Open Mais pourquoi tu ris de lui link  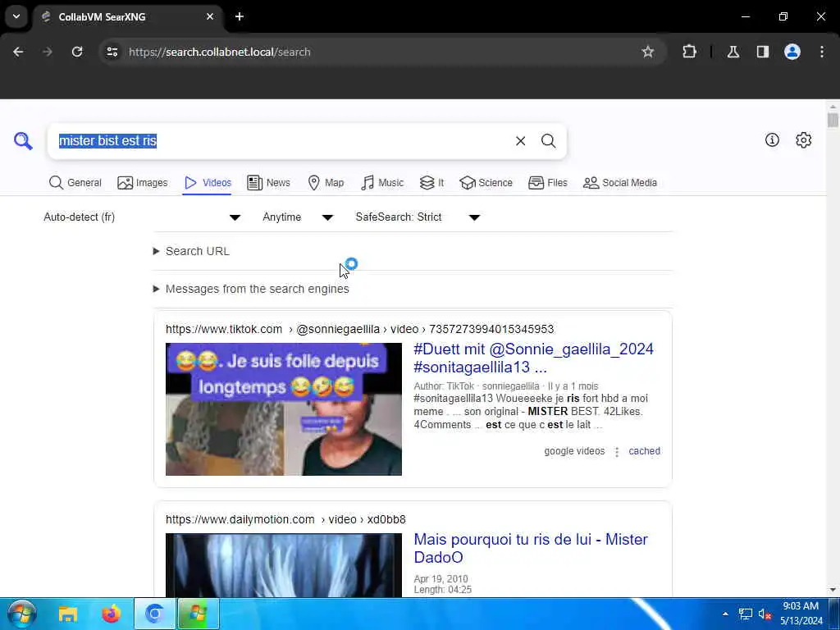[531, 548]
